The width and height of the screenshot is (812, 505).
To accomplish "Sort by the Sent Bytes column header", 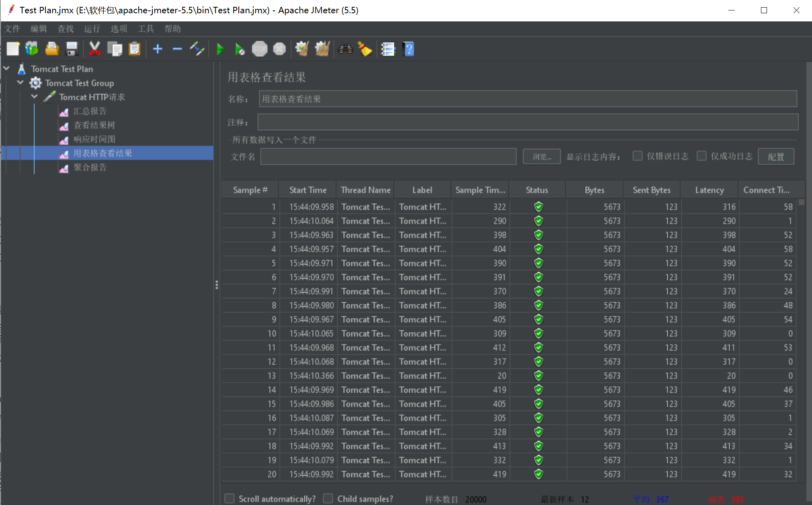I will point(651,190).
